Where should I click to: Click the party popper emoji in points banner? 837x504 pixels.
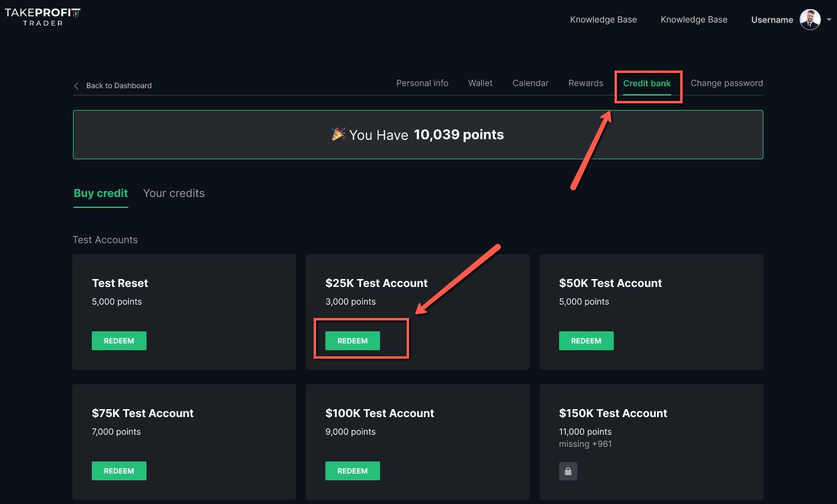click(339, 134)
